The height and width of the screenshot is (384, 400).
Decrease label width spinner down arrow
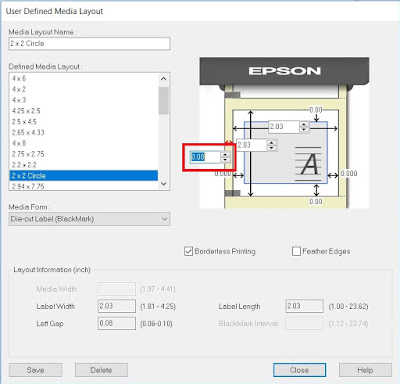pos(304,129)
